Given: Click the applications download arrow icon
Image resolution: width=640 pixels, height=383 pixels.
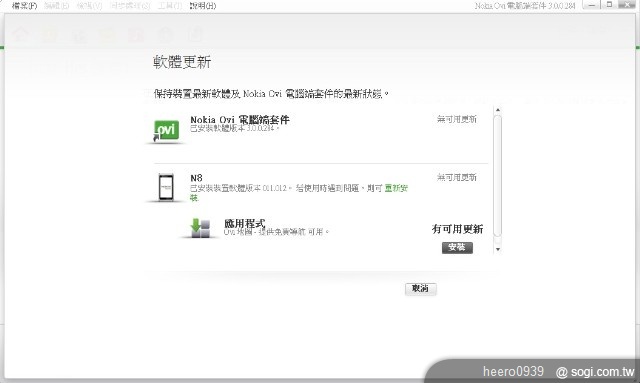Looking at the screenshot, I should pyautogui.click(x=200, y=228).
